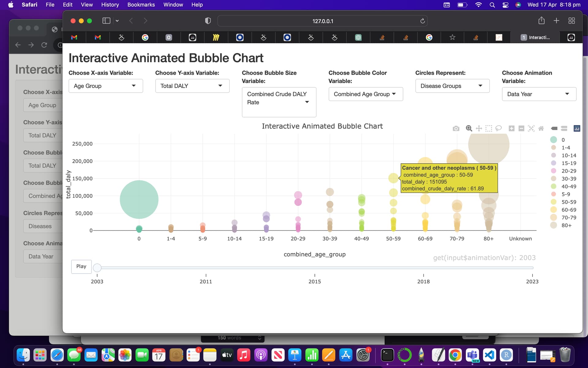Zoom in on the chart with the plus icon
This screenshot has height=368, width=588.
511,128
